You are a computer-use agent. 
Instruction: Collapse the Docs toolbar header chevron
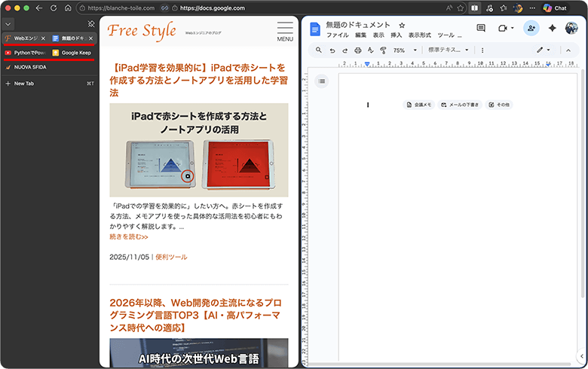pyautogui.click(x=568, y=50)
